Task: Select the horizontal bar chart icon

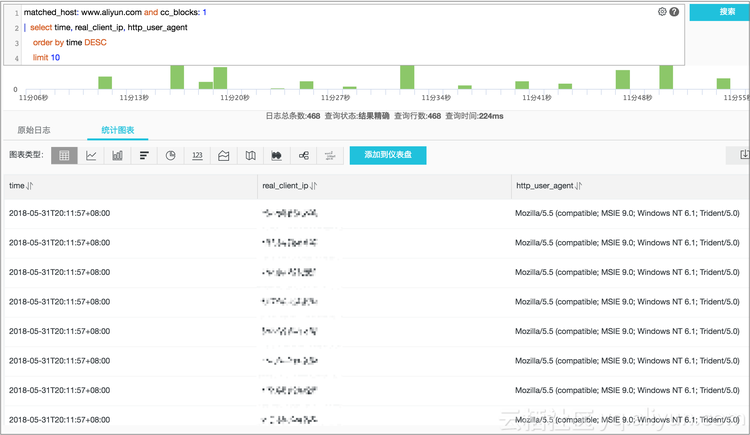Action: click(144, 156)
